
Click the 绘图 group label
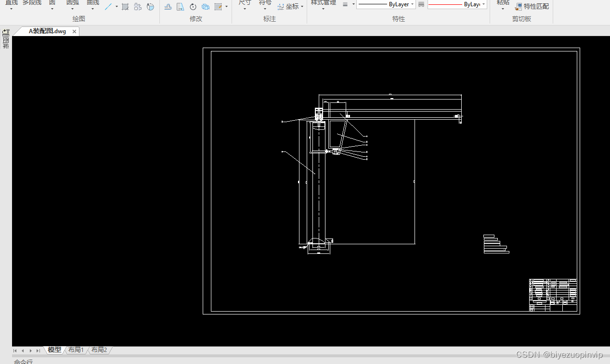[79, 19]
